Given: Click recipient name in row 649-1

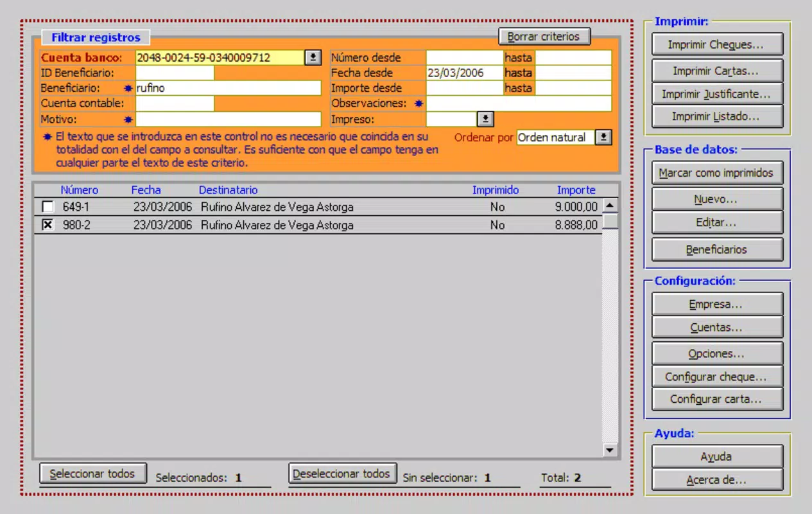Looking at the screenshot, I should (277, 207).
